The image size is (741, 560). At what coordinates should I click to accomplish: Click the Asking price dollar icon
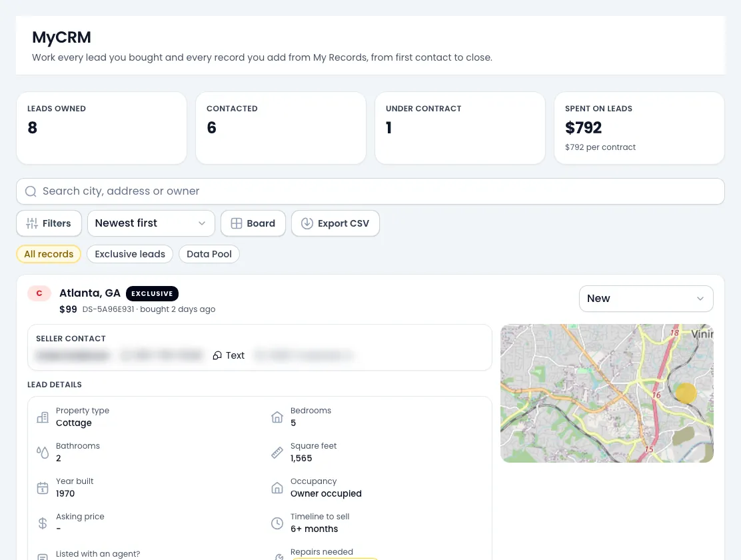click(x=43, y=523)
